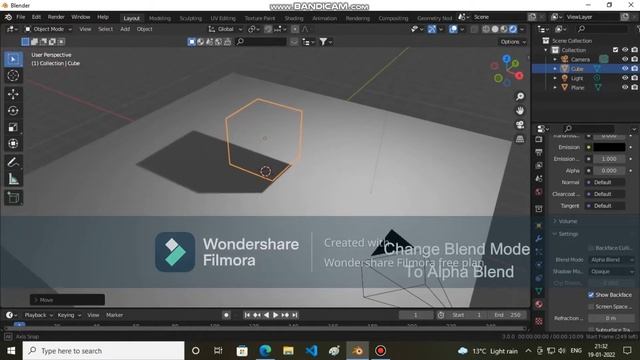
Task: Select the Scale tool
Action: coord(13,127)
